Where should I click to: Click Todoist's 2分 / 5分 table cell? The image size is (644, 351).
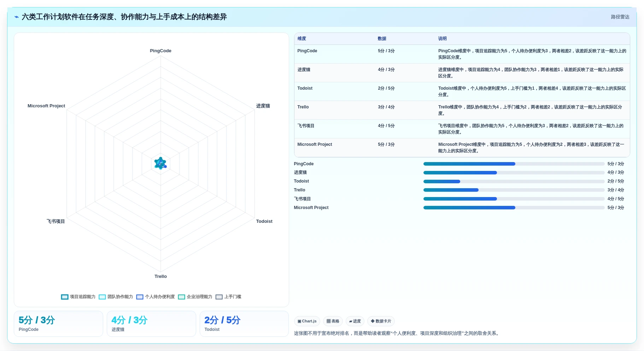click(x=386, y=88)
